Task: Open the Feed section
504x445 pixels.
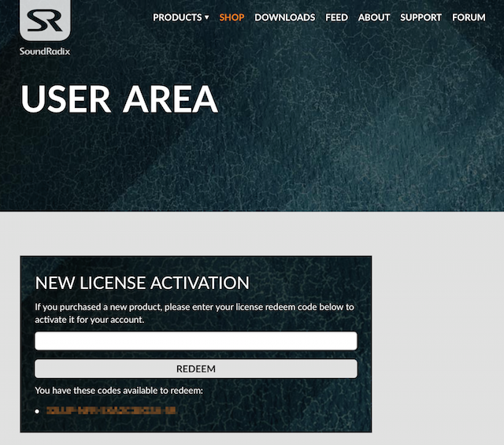Action: [336, 17]
